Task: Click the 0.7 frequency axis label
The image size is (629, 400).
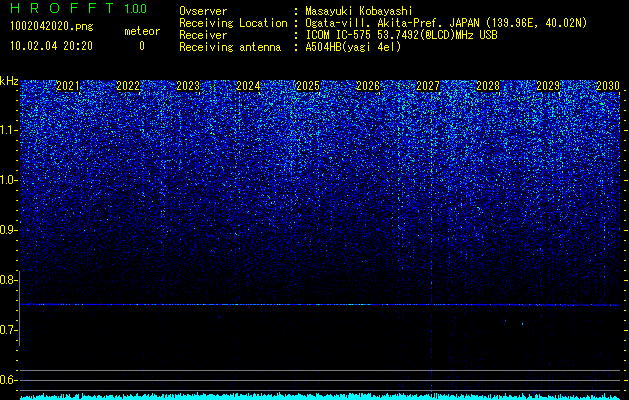Action: [9, 330]
